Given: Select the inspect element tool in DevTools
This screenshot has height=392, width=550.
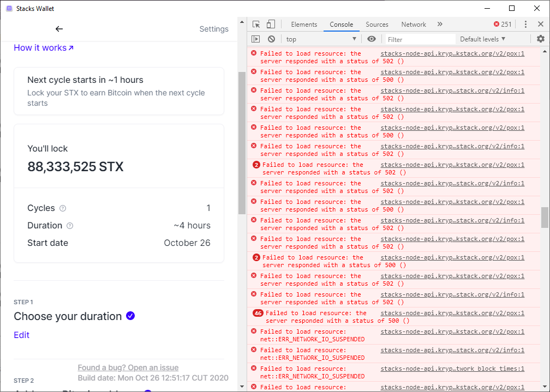Looking at the screenshot, I should (x=256, y=24).
